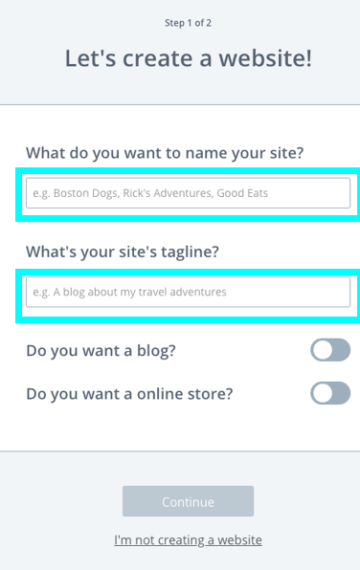Select the grey track of the store toggle
360x570 pixels.
tap(342, 393)
